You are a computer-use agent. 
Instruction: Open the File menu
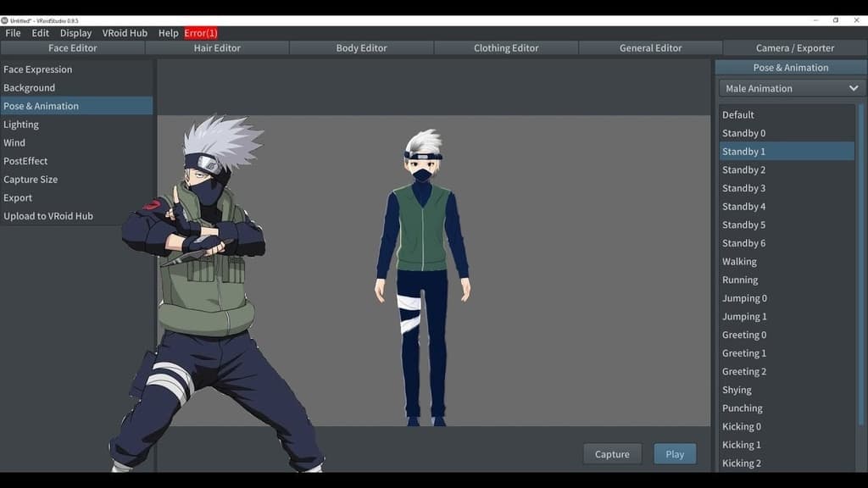(13, 33)
